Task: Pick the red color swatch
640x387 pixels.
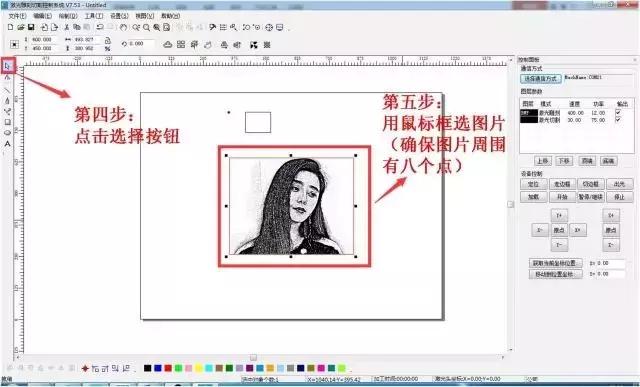Action: click(x=168, y=368)
